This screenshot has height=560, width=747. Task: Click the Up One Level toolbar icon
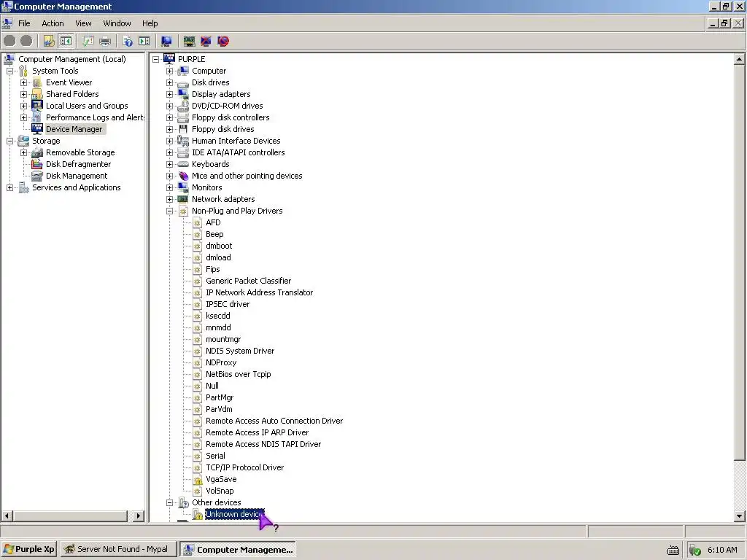tap(49, 41)
